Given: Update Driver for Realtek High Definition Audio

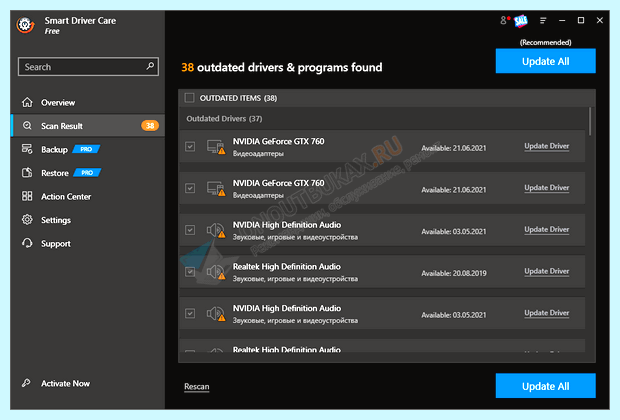Looking at the screenshot, I should click(546, 271).
